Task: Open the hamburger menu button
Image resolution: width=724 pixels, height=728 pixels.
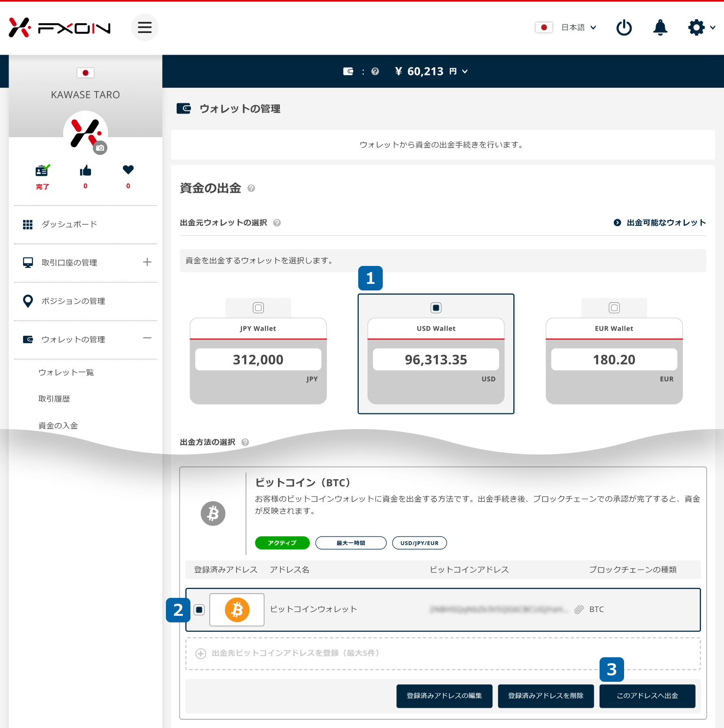Action: pos(145,27)
